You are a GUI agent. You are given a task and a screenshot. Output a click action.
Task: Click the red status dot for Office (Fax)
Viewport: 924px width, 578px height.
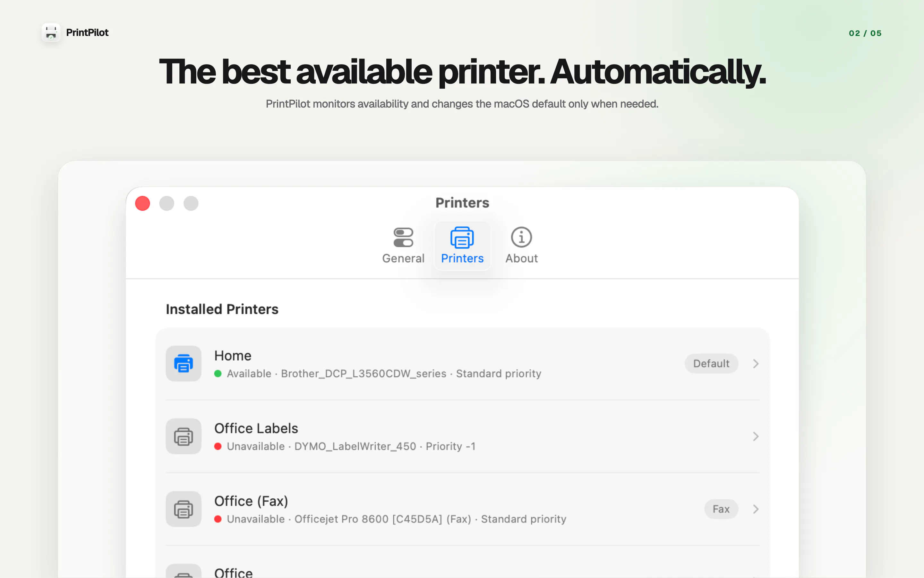coord(218,519)
